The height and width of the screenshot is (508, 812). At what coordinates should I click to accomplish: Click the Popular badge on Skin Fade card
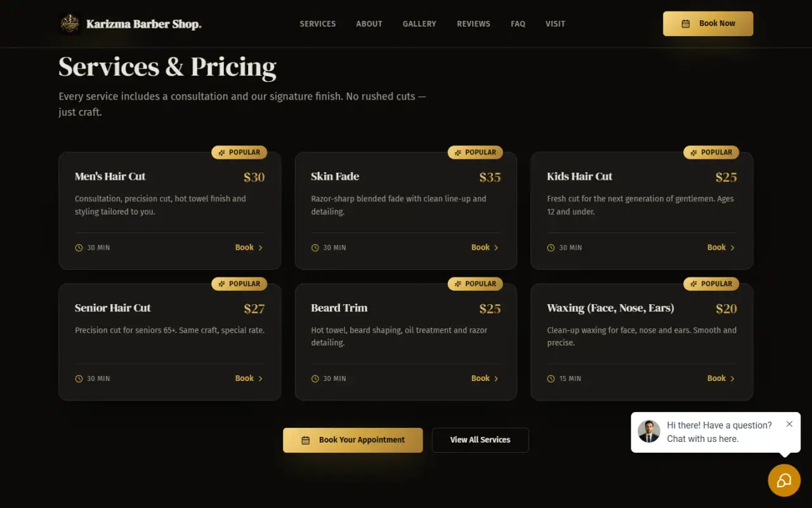point(475,152)
